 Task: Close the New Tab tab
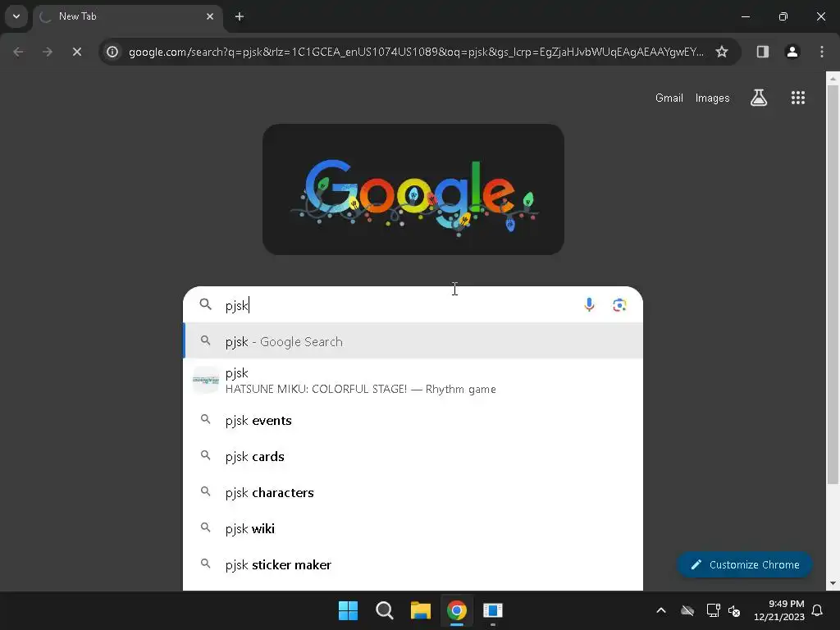[x=210, y=16]
